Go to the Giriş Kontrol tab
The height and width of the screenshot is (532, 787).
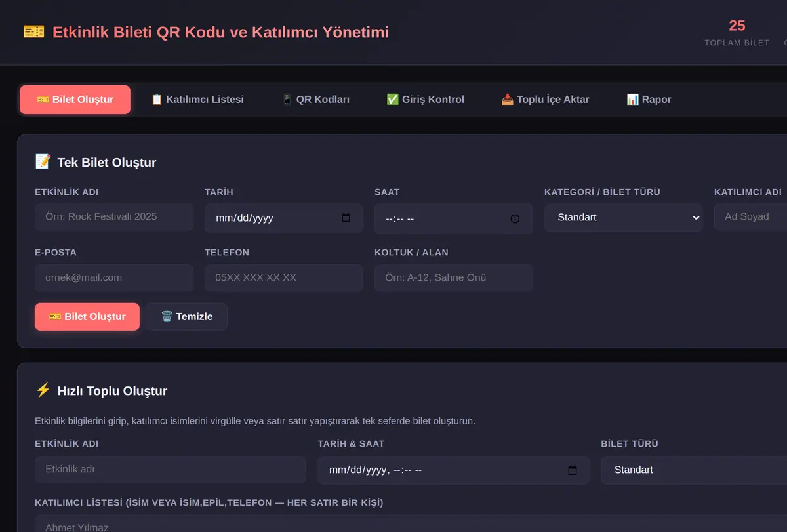pyautogui.click(x=425, y=100)
